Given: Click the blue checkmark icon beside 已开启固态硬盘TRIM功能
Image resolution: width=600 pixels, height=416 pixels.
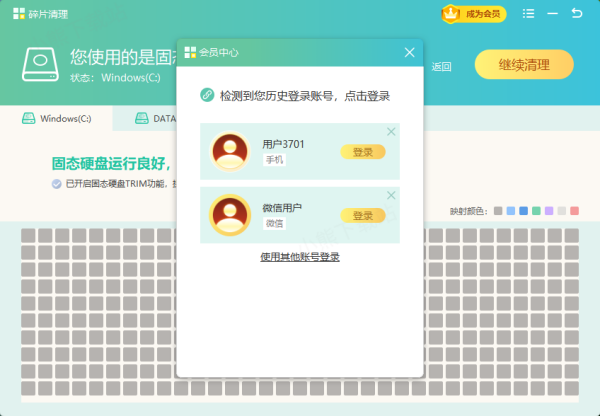Looking at the screenshot, I should coord(57,184).
